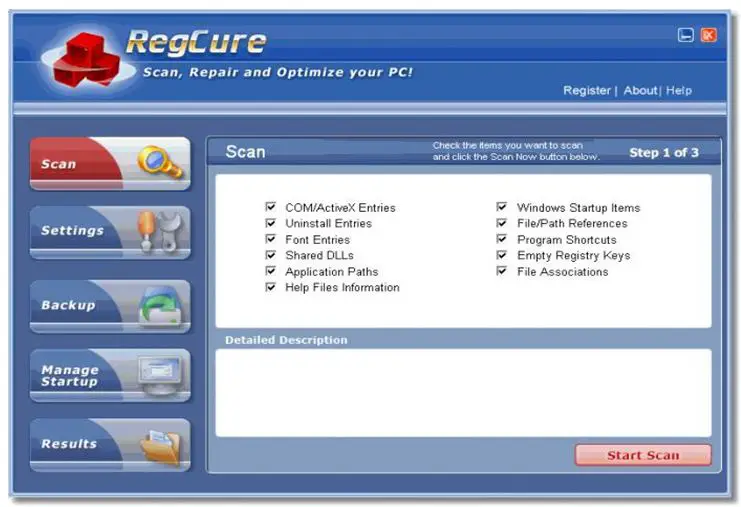Click the red cubes RegCure logo
This screenshot has width=741, height=507.
coord(87,60)
